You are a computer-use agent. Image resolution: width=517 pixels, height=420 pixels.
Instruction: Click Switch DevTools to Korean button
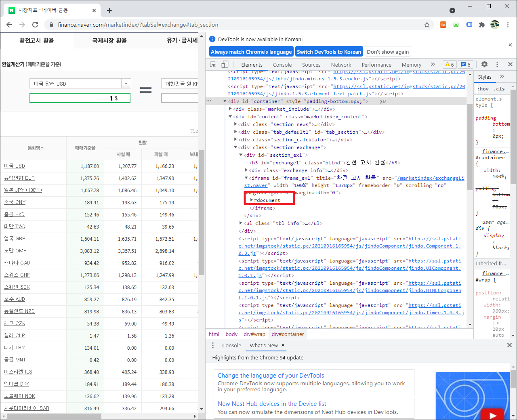point(329,52)
